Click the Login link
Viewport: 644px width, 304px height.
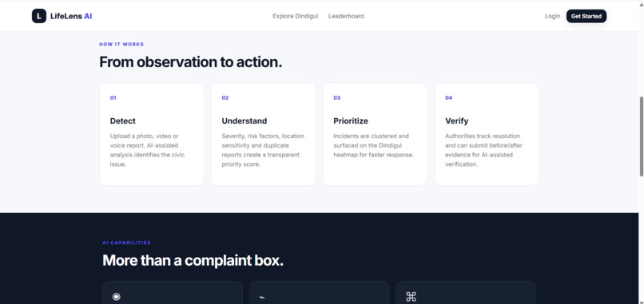[552, 16]
